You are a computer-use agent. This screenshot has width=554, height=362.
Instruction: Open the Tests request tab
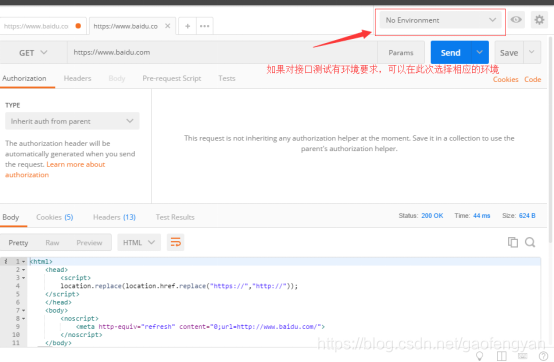[x=226, y=78]
